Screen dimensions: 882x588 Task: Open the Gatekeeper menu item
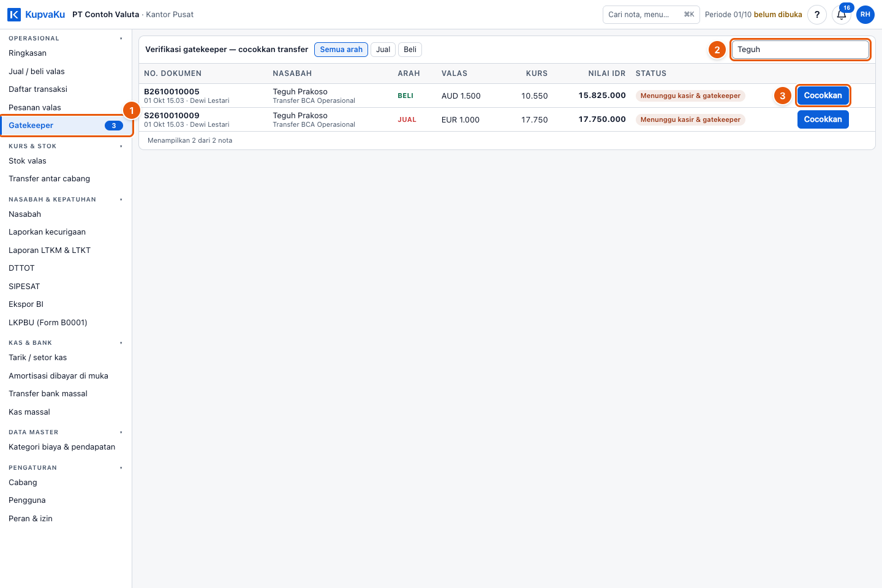pos(66,126)
